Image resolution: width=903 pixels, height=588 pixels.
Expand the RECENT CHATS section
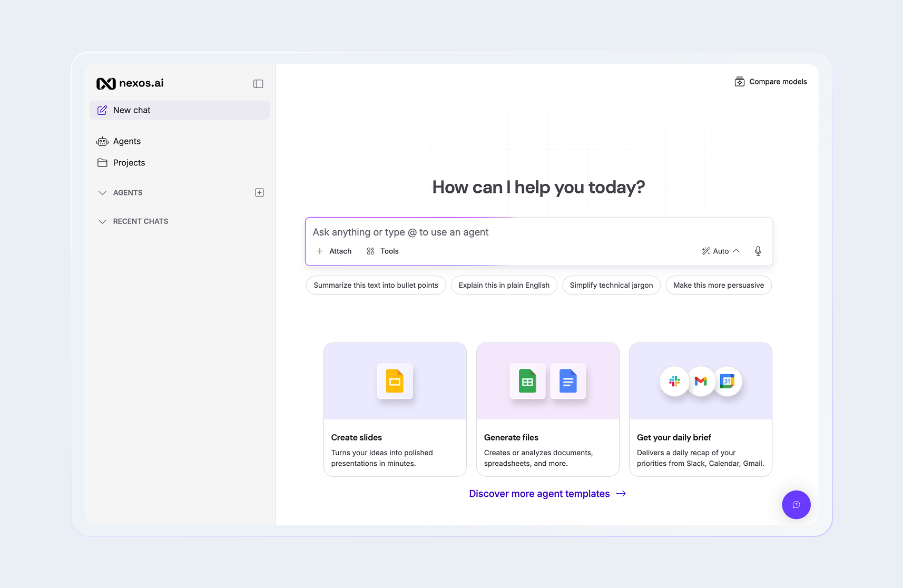(x=103, y=221)
